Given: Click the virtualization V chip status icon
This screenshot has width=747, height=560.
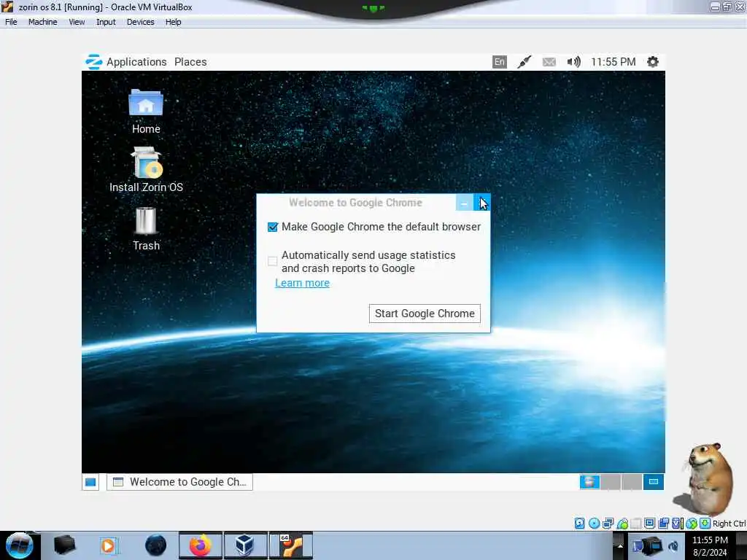Looking at the screenshot, I should click(676, 524).
